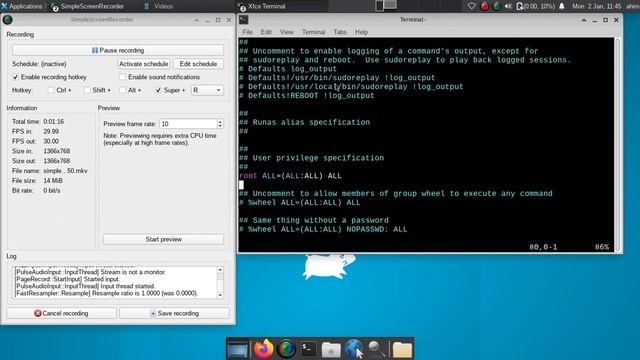Open the Terminal Edit menu
Screen dimensions: 640x360
pos(266,32)
